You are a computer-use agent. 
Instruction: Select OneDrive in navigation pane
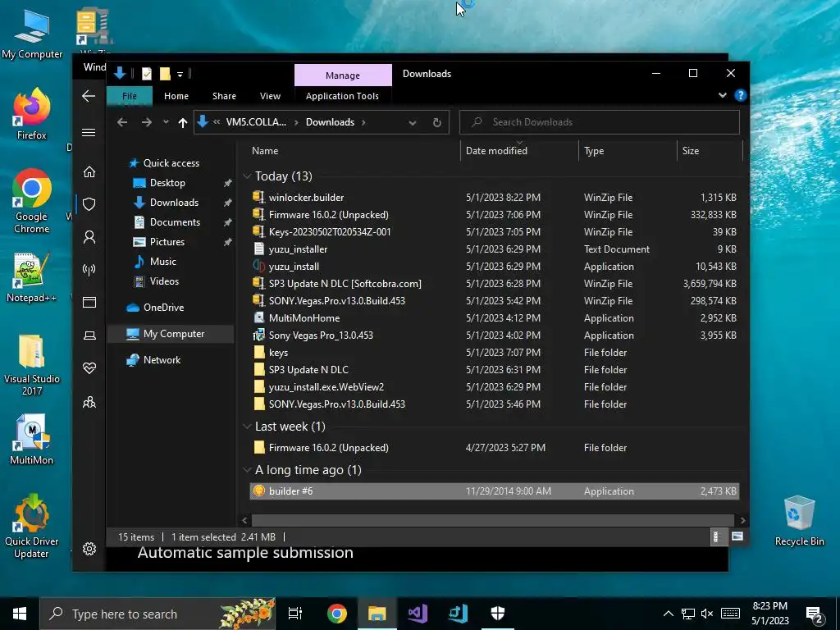coord(163,308)
